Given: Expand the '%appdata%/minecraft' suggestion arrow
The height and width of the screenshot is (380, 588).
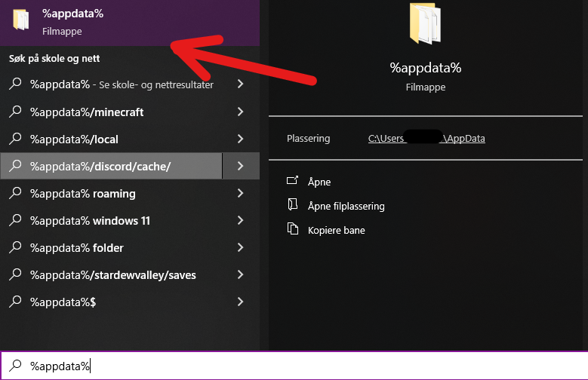Looking at the screenshot, I should pyautogui.click(x=240, y=112).
